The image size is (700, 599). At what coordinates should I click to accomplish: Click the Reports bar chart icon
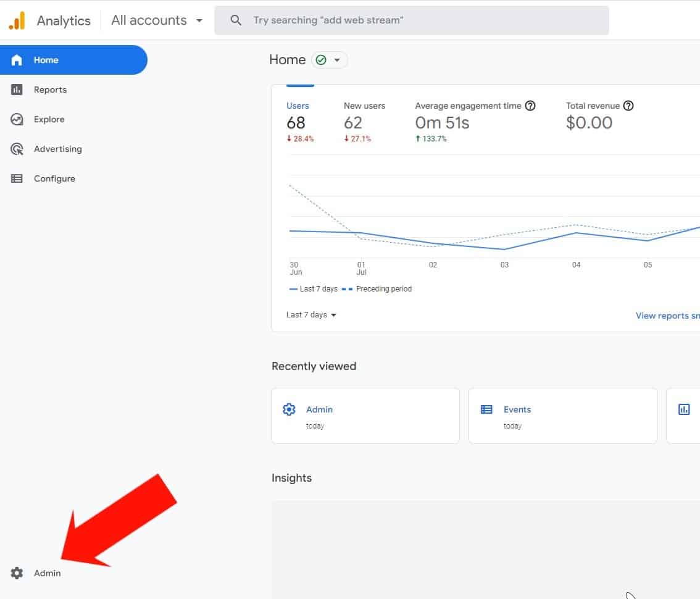[17, 90]
